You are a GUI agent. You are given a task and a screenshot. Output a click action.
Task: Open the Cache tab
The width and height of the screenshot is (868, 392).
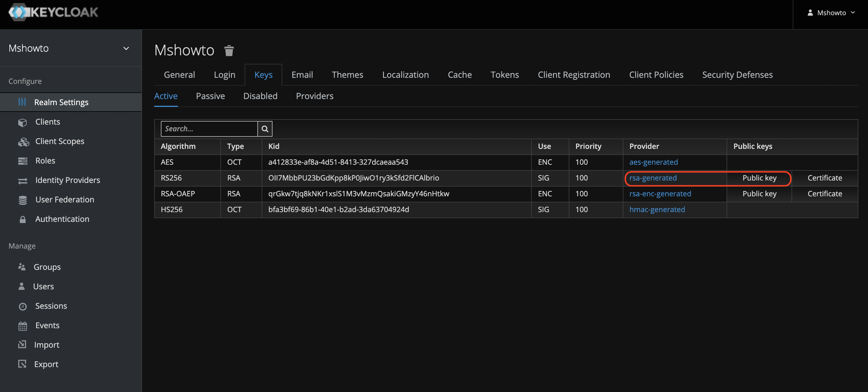(x=459, y=74)
